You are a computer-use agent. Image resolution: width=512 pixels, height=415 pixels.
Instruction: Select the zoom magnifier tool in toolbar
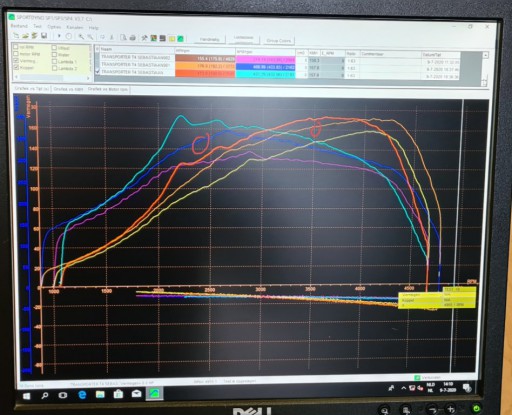pos(81,37)
